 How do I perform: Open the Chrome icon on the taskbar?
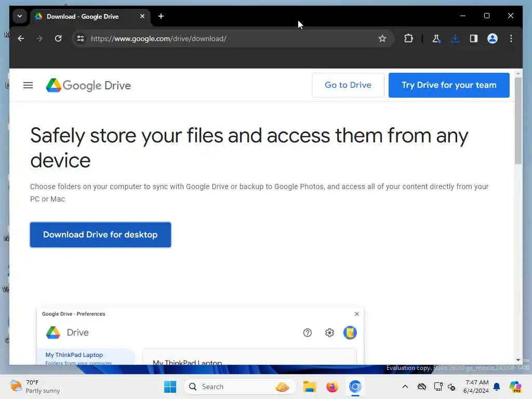pyautogui.click(x=355, y=387)
